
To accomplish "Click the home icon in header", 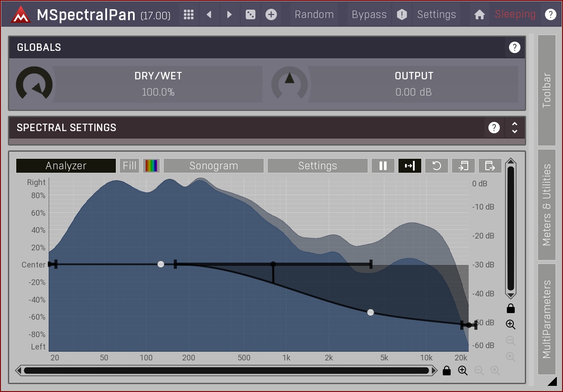I will click(480, 14).
